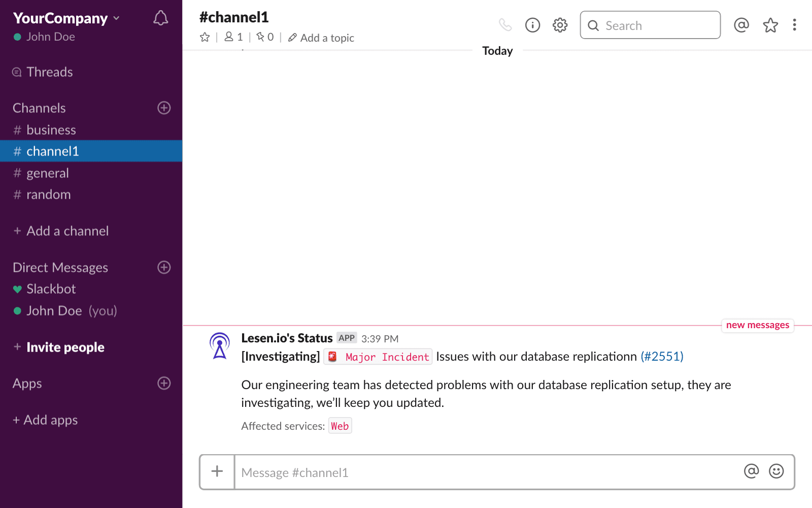The width and height of the screenshot is (812, 508).
Task: Click the 3:39 PM message timestamp
Action: click(380, 339)
